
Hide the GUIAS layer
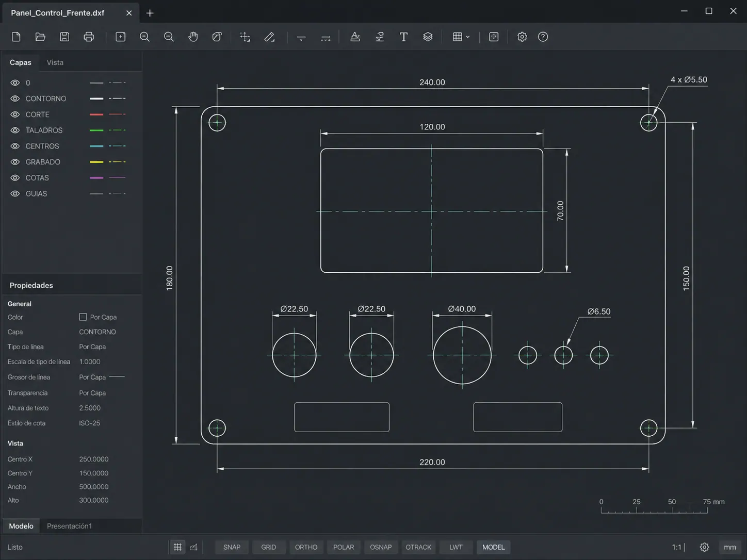tap(15, 194)
